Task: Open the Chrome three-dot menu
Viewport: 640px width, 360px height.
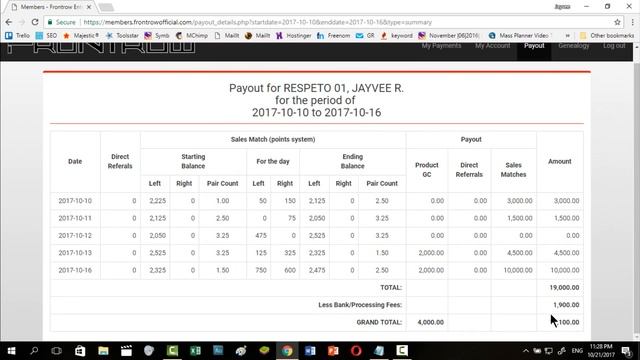Action: [x=633, y=22]
